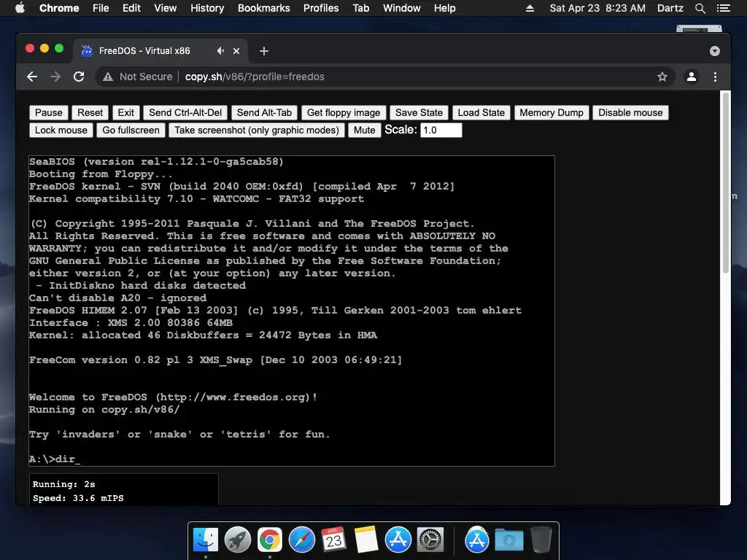
Task: Open the View menu
Action: click(x=166, y=8)
